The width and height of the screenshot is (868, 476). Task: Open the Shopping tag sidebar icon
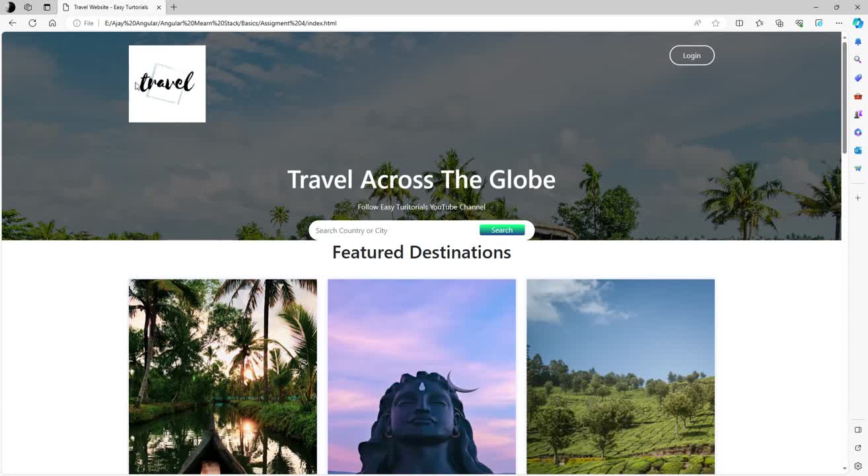[858, 77]
